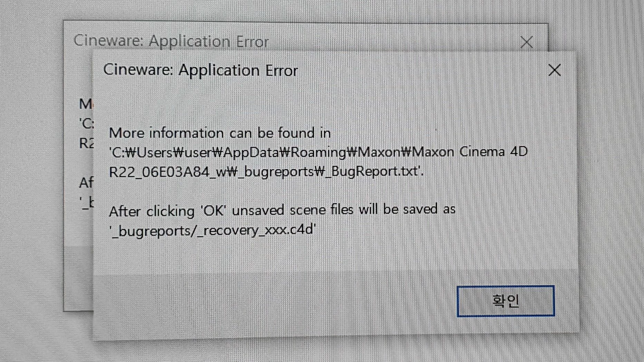Click the partially hidden 'R2' text behind
Screen dimensions: 644x362
pos(86,143)
